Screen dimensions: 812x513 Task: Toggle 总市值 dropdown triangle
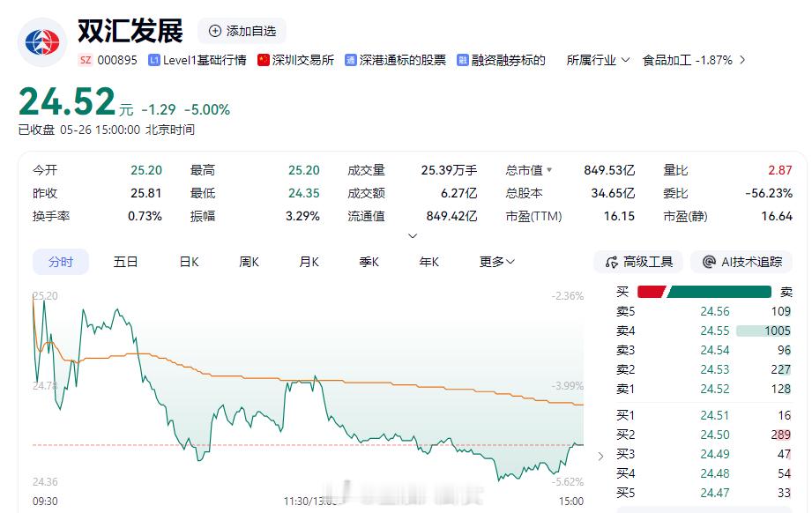click(549, 170)
